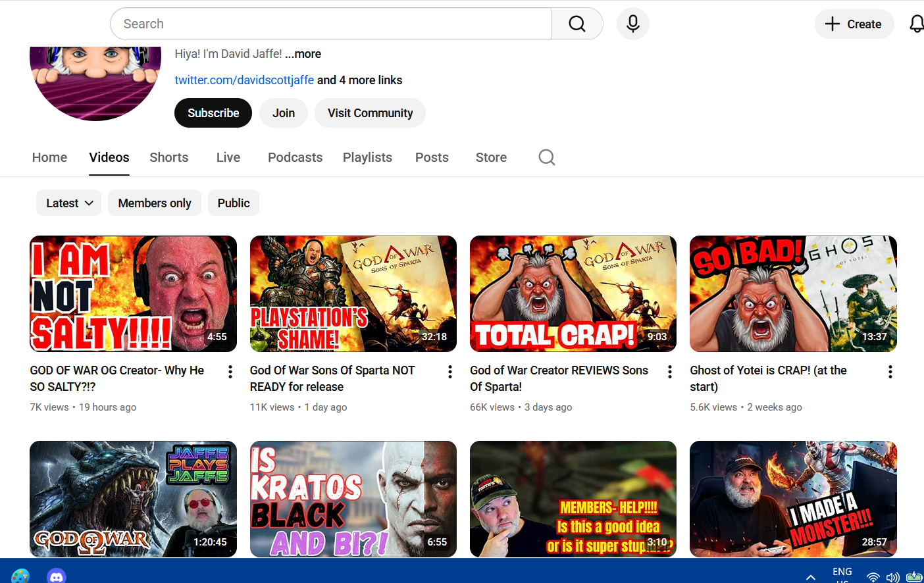Switch to the Shorts tab
Viewport: 924px width, 583px height.
(x=169, y=157)
